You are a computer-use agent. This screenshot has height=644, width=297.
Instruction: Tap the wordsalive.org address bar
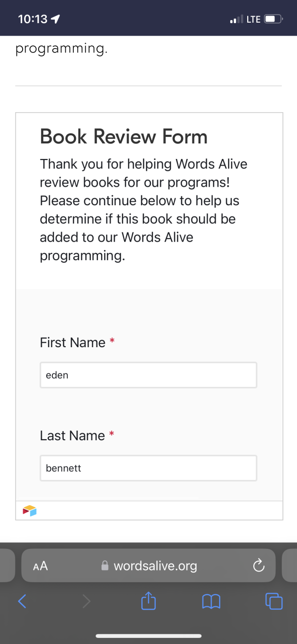(148, 566)
